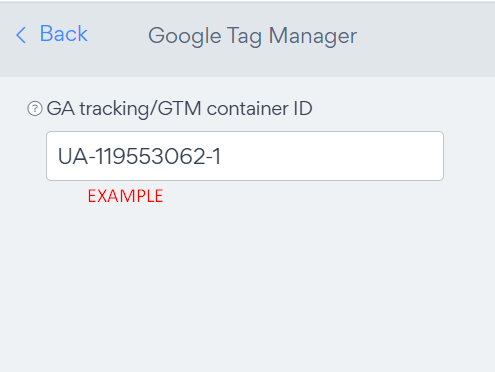Click the GA tracking/GTM container ID label

coord(179,109)
